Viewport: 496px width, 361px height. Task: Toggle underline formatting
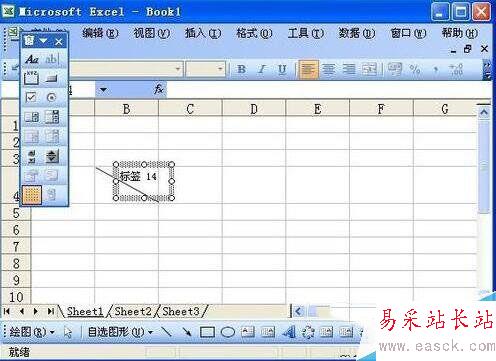tap(282, 69)
